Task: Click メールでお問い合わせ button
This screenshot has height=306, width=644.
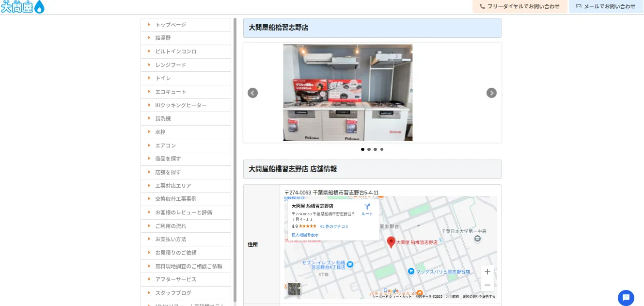Action: click(x=606, y=6)
